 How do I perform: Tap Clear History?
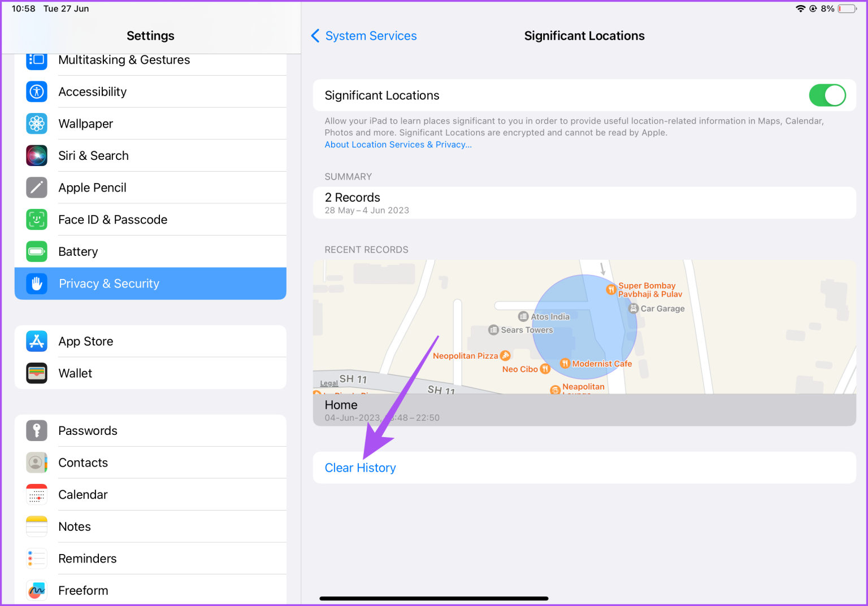point(360,468)
